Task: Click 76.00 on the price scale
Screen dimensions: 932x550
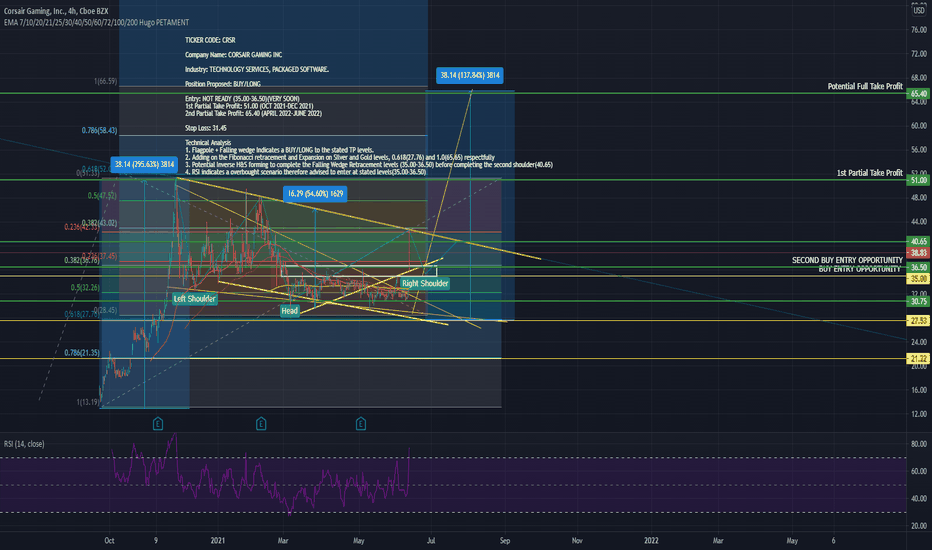Action: coord(919,30)
